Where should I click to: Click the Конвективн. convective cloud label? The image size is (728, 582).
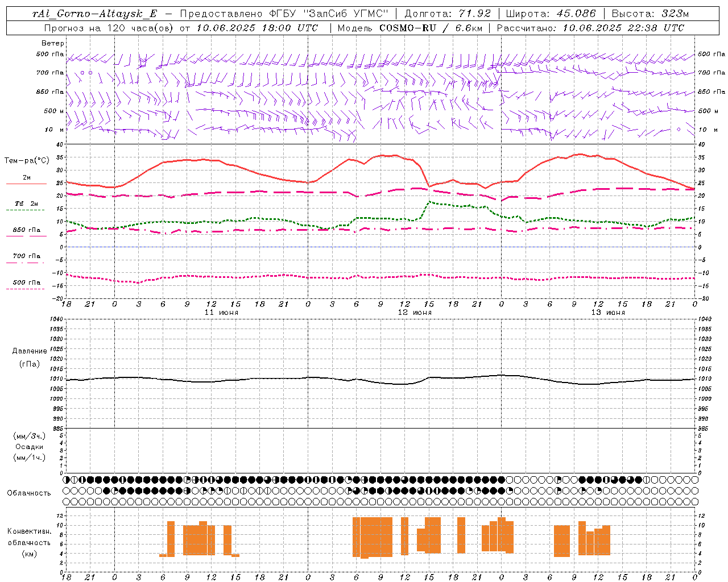29,531
